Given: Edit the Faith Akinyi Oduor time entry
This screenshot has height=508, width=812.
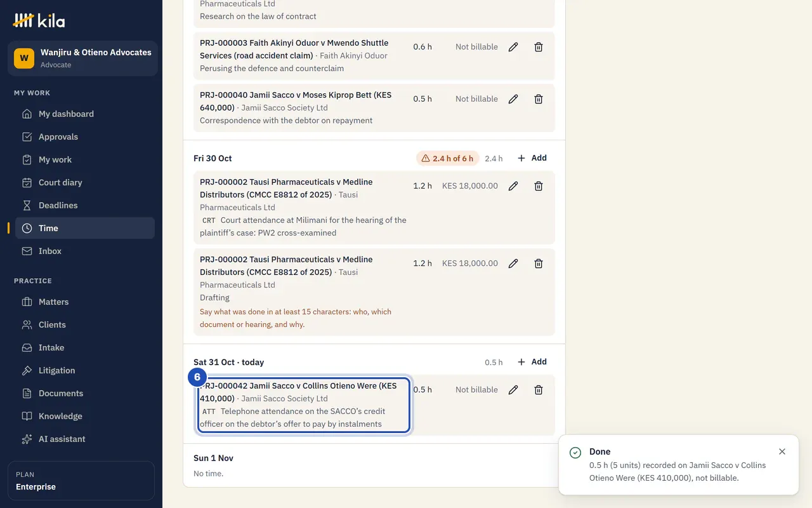Looking at the screenshot, I should pyautogui.click(x=513, y=47).
